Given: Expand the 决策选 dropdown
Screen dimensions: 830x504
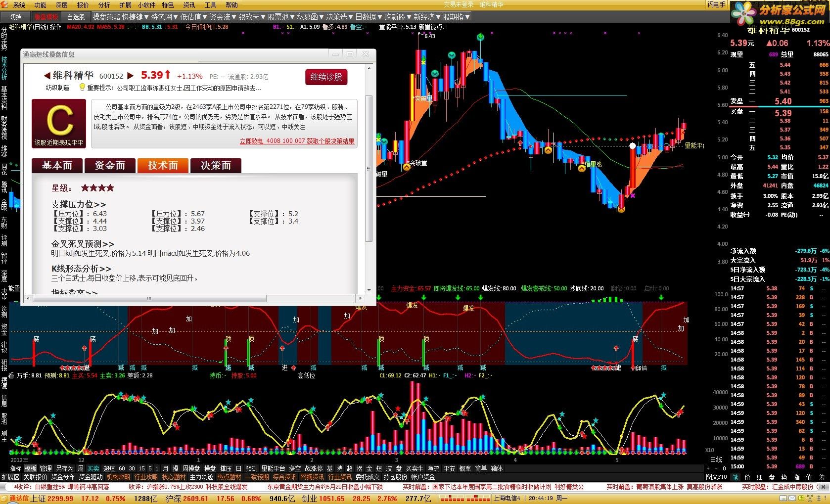Looking at the screenshot, I should [340, 17].
